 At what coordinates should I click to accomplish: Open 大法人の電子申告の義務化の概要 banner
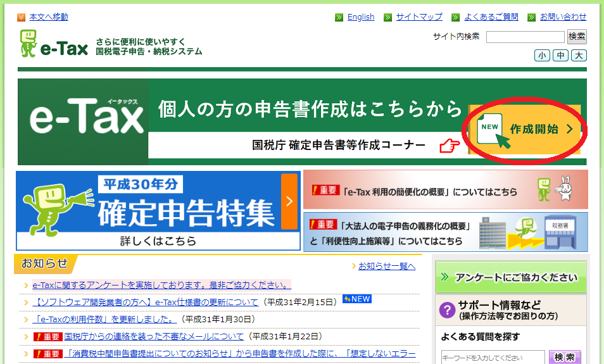[x=446, y=232]
